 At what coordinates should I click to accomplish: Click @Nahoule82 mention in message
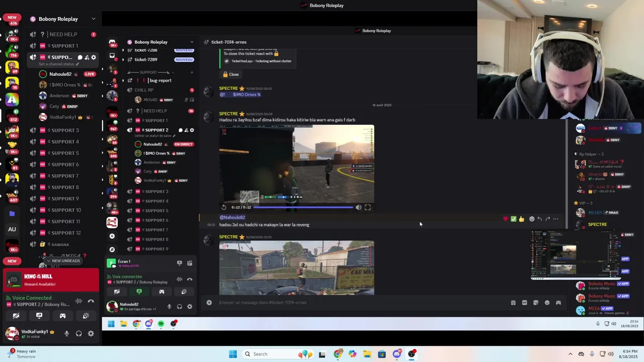[x=232, y=218]
